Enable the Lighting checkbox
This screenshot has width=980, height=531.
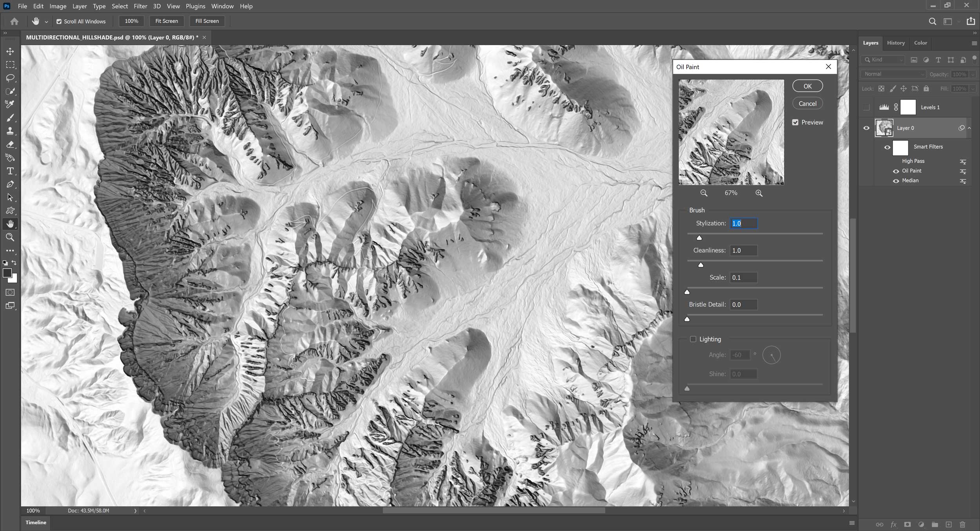[x=693, y=339]
